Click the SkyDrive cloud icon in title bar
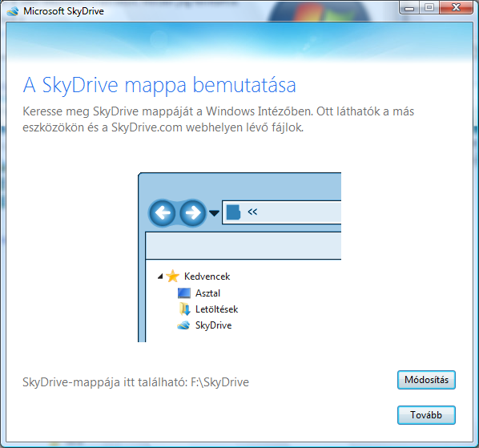The height and width of the screenshot is (448, 479). 13,11
